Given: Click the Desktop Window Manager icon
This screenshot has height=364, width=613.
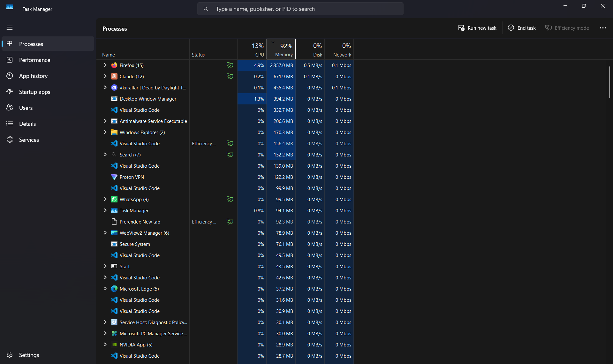Looking at the screenshot, I should [114, 99].
